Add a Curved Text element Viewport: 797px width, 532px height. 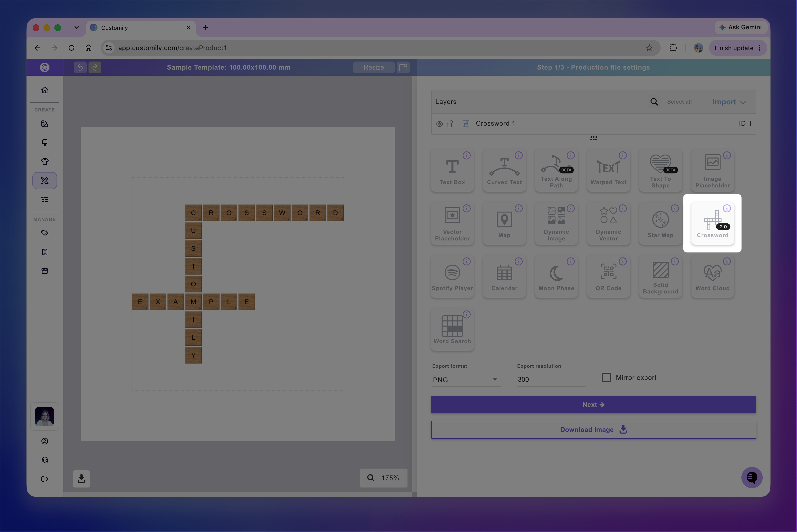pos(504,171)
